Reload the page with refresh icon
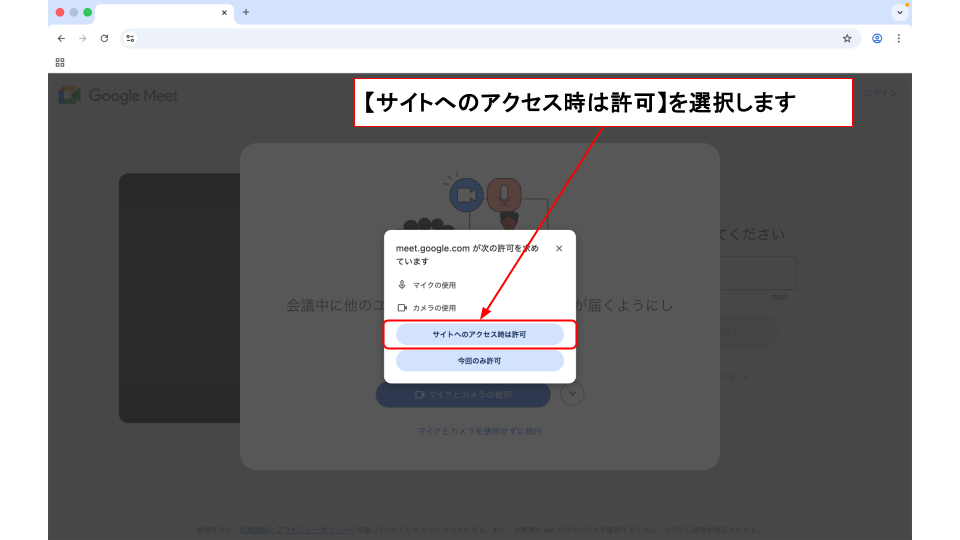960x540 pixels. pos(104,38)
